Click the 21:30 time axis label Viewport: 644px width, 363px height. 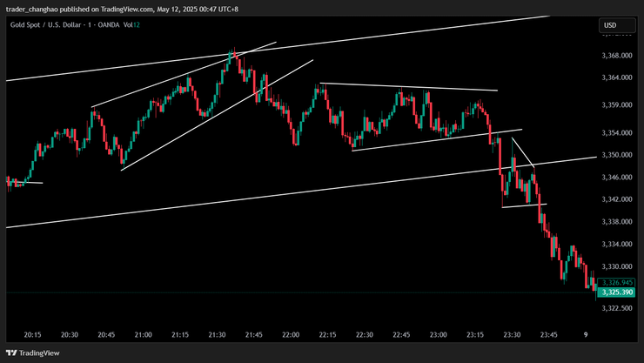tap(217, 334)
